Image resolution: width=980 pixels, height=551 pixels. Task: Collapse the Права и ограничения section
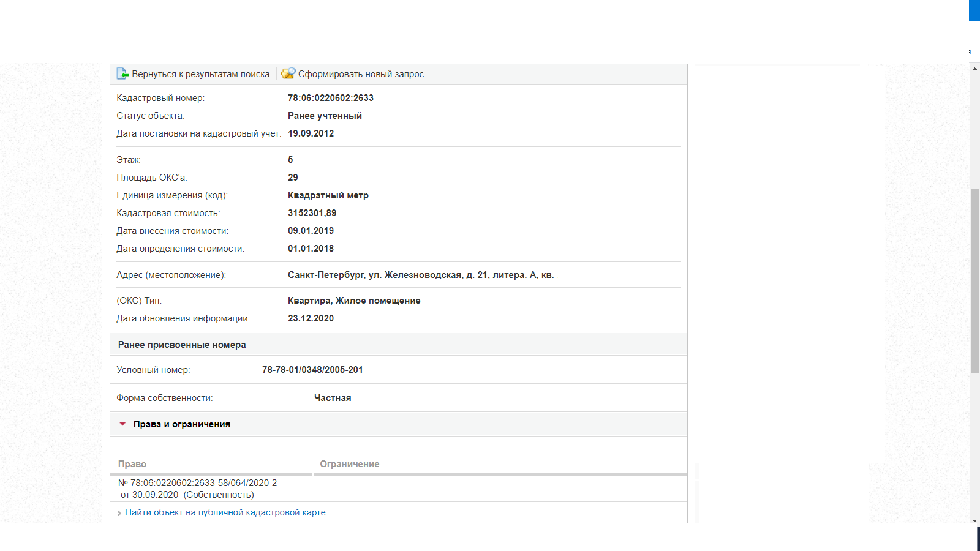[181, 424]
